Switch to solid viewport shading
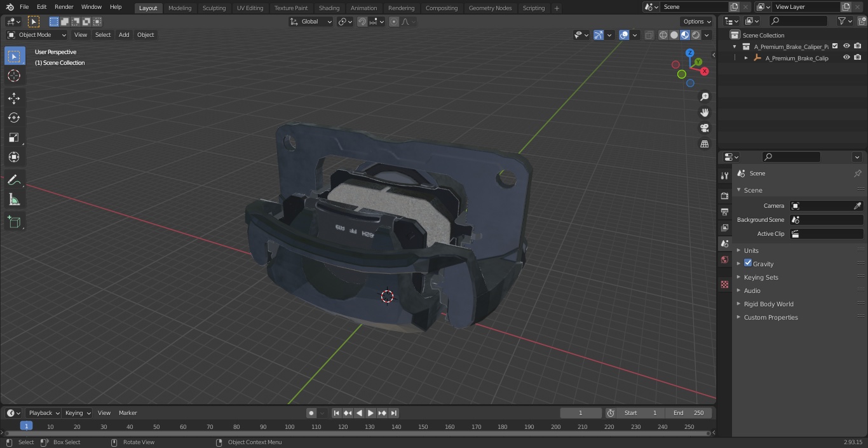 (674, 35)
